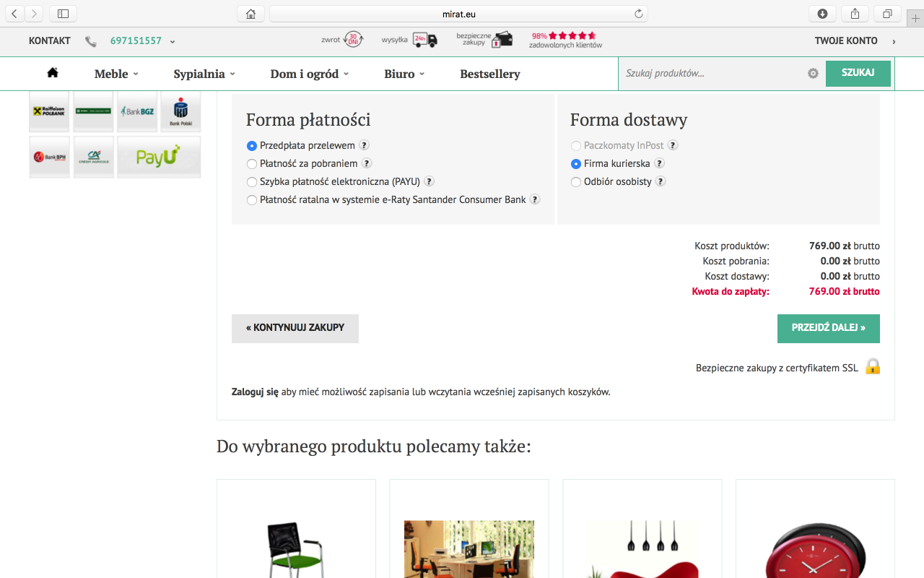Select 'Odbiór osobisty' delivery option

point(576,181)
